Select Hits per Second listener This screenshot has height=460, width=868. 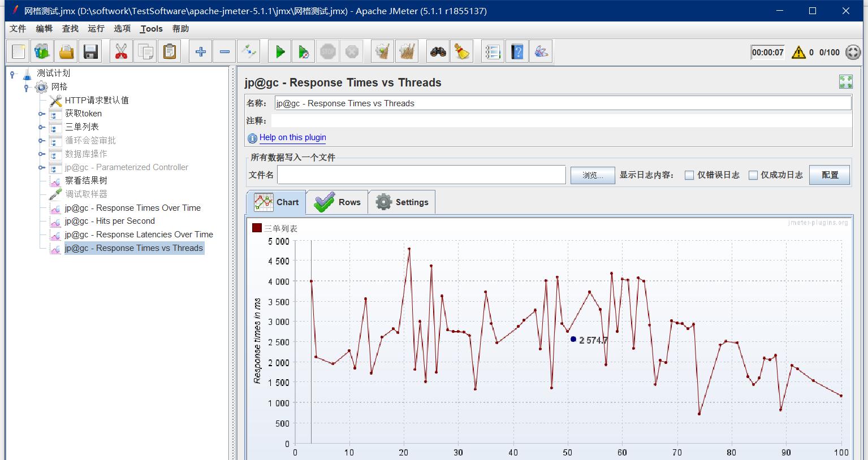click(x=110, y=221)
